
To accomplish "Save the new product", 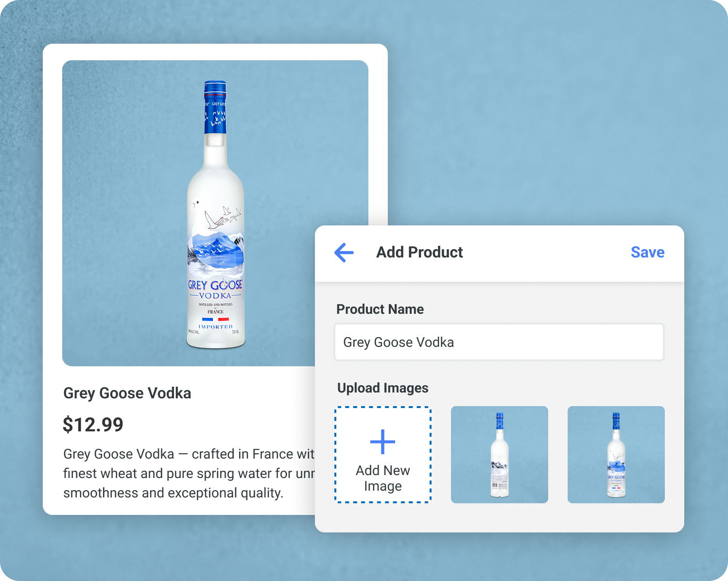I will coord(647,252).
